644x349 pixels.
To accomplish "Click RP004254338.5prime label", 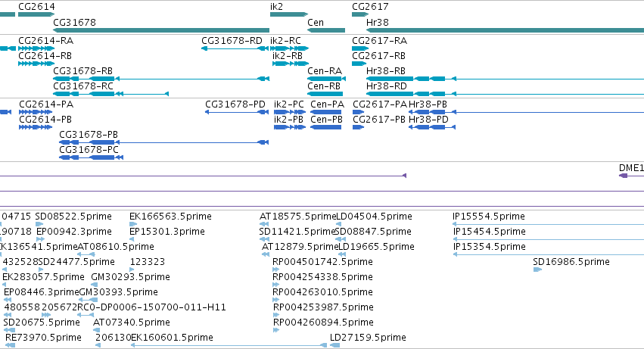I will 323,278.
